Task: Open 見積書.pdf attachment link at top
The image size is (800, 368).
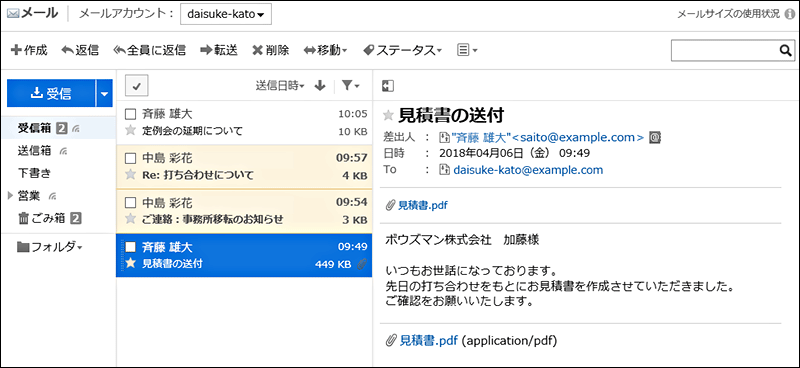Action: coord(422,206)
